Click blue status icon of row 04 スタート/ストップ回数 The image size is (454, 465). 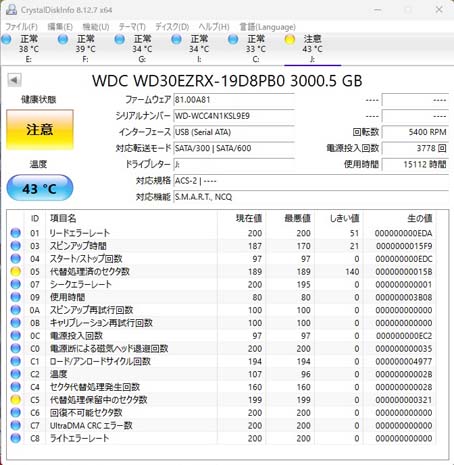pyautogui.click(x=16, y=259)
